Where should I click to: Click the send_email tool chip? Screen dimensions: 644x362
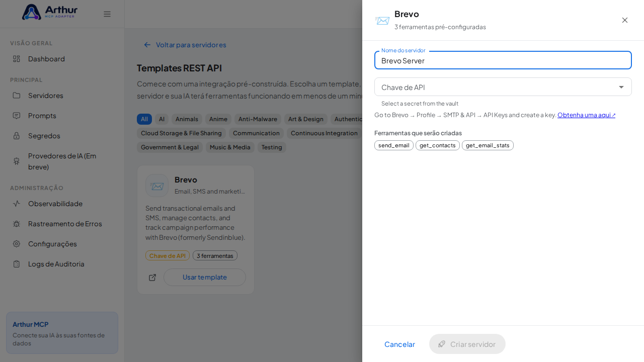tap(394, 145)
